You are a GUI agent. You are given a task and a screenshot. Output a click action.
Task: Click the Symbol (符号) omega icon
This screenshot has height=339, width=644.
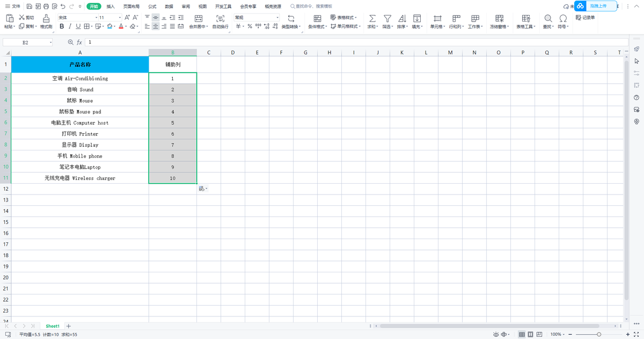(x=563, y=18)
